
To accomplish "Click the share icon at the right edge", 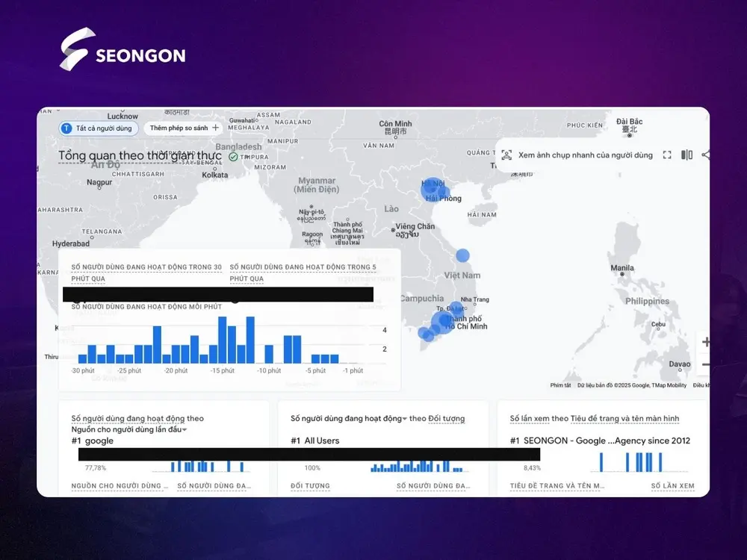I will [x=706, y=155].
